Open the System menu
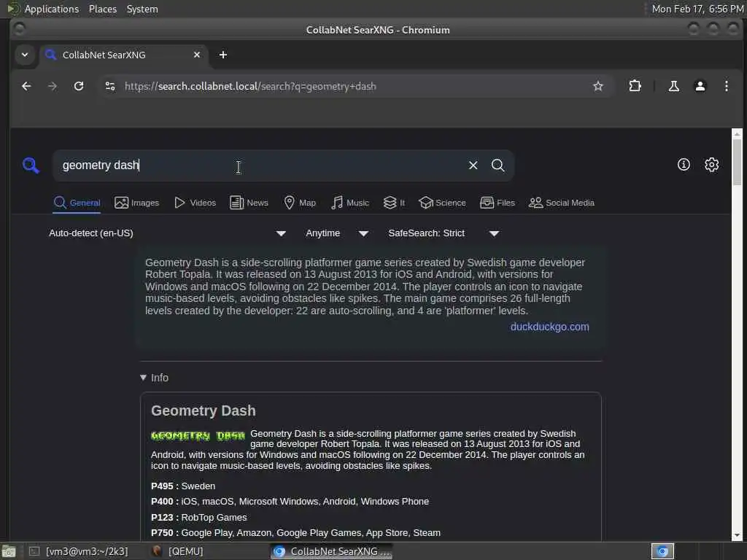Screen dimensions: 747x560 tap(142, 9)
